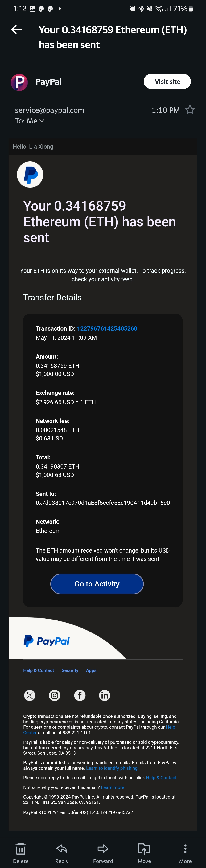Tap the back arrow icon
Viewport: 206px width, 868px height.
pos(17,30)
